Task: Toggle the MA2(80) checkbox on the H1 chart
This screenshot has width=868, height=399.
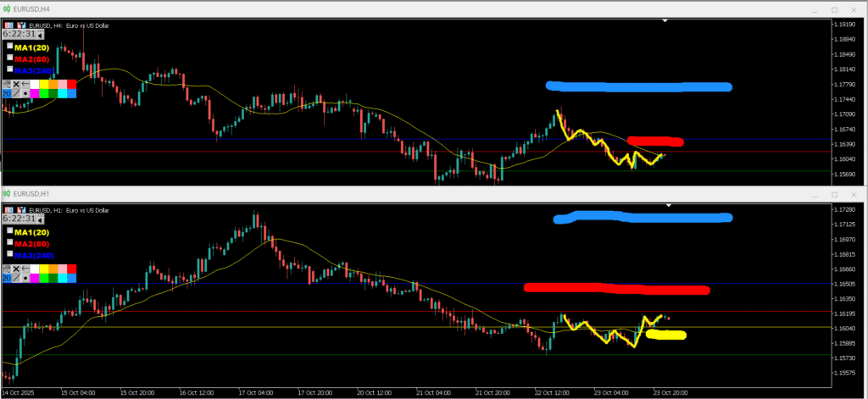Action: point(10,241)
